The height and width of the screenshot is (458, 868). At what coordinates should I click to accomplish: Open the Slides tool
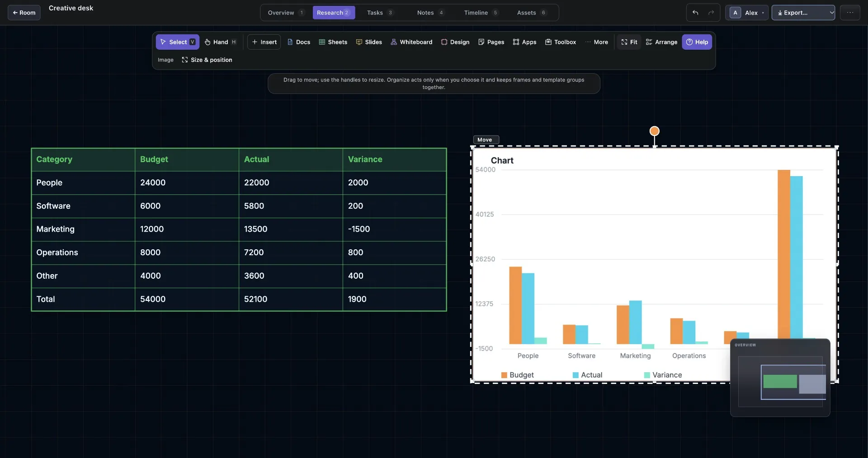pyautogui.click(x=369, y=42)
